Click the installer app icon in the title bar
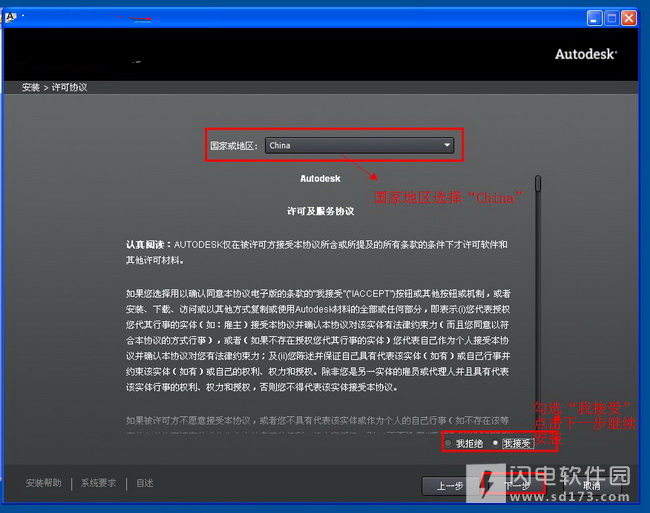 coord(10,18)
